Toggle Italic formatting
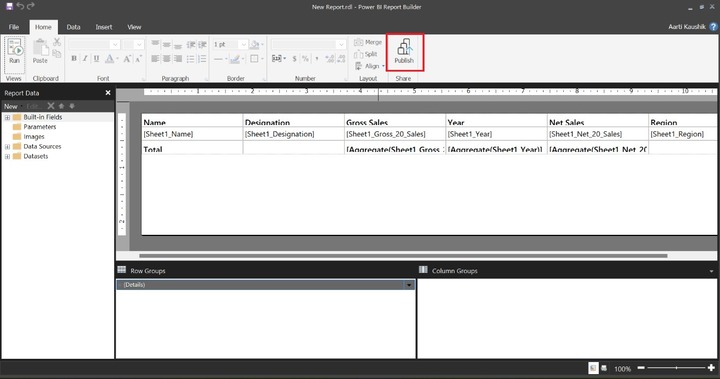Screen dimensions: 720x379 coord(85,59)
